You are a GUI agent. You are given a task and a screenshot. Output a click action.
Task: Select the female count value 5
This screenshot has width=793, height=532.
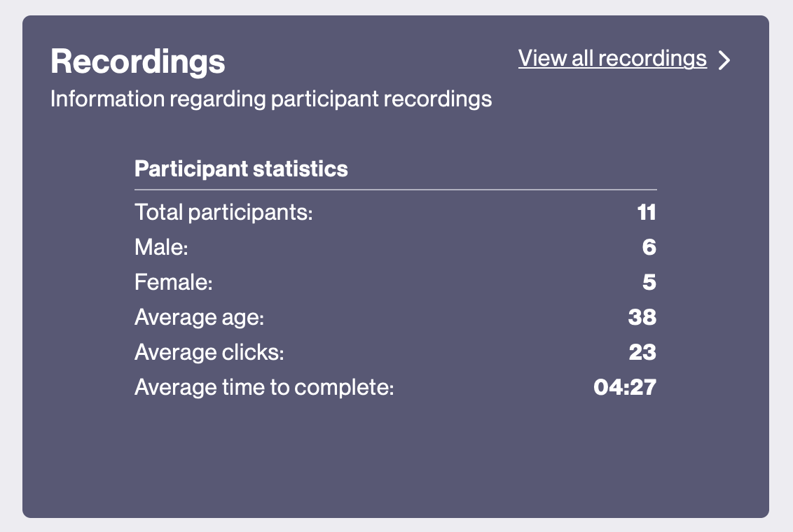(649, 282)
